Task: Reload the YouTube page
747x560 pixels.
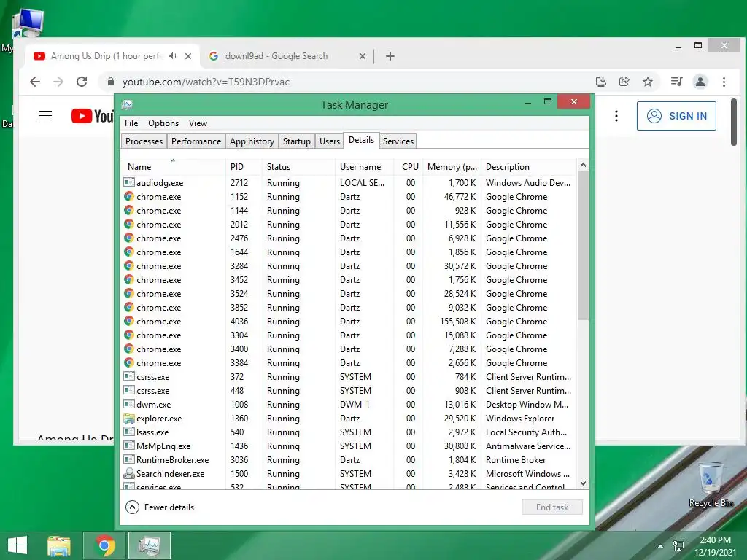Action: (82, 82)
